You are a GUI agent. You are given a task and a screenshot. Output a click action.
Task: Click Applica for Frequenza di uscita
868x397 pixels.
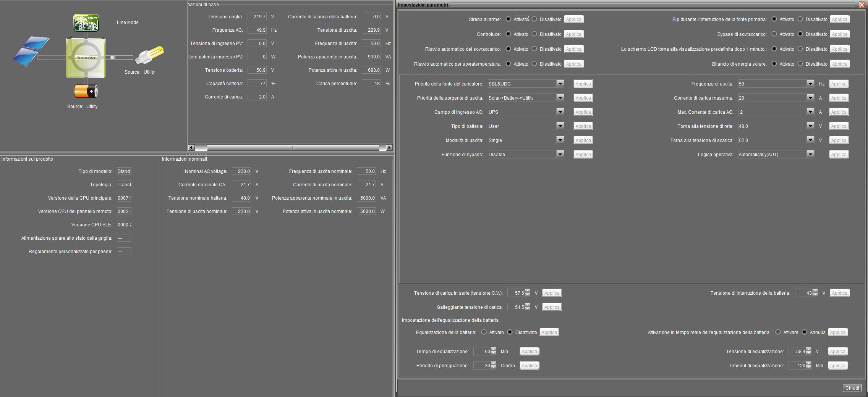[839, 84]
